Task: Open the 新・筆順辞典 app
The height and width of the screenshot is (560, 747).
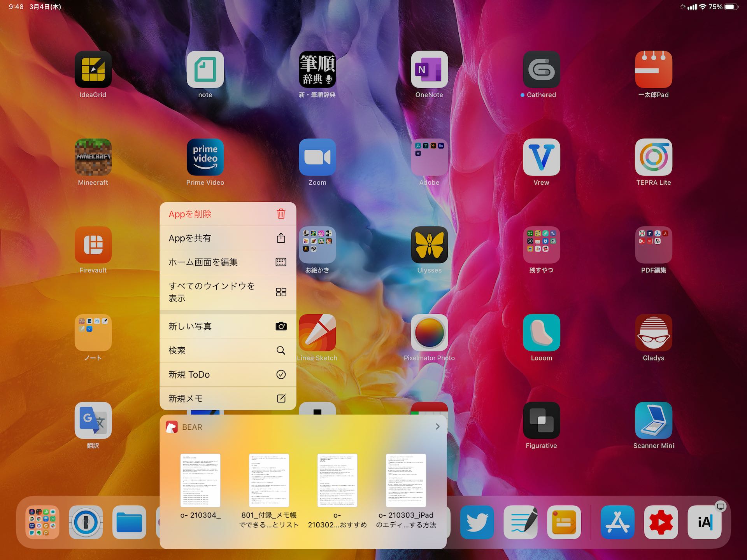Action: (x=317, y=70)
